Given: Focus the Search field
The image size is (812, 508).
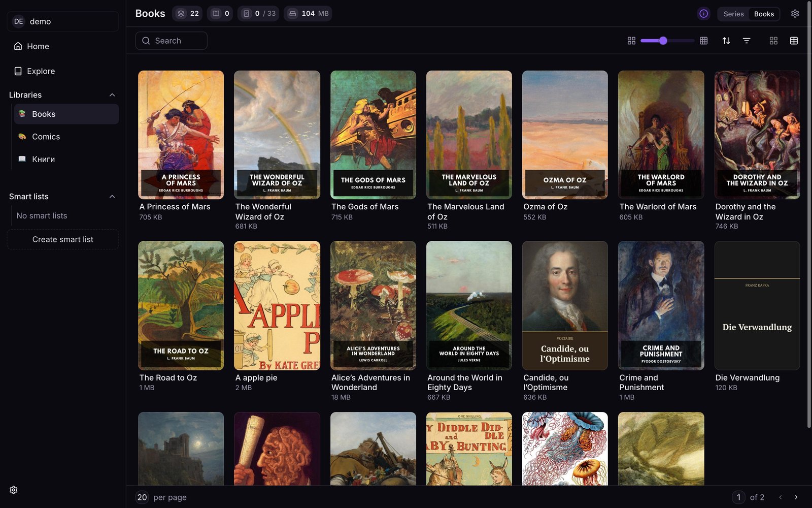Looking at the screenshot, I should pos(171,41).
